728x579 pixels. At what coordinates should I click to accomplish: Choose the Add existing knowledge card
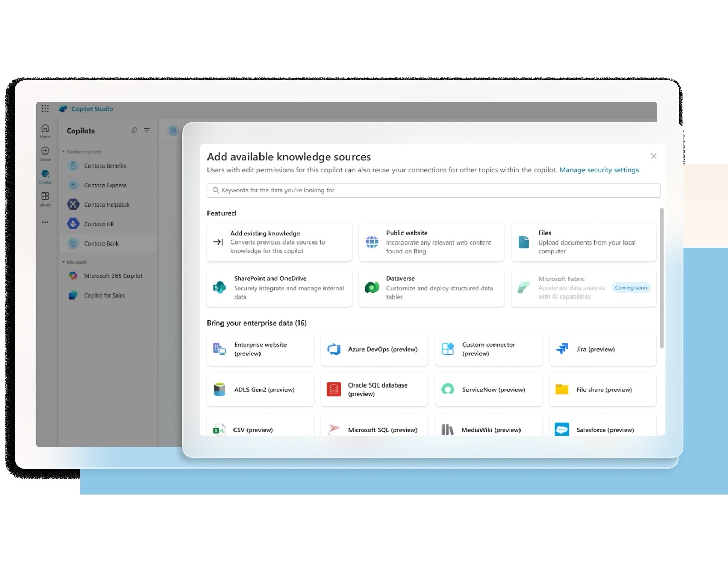pos(279,242)
